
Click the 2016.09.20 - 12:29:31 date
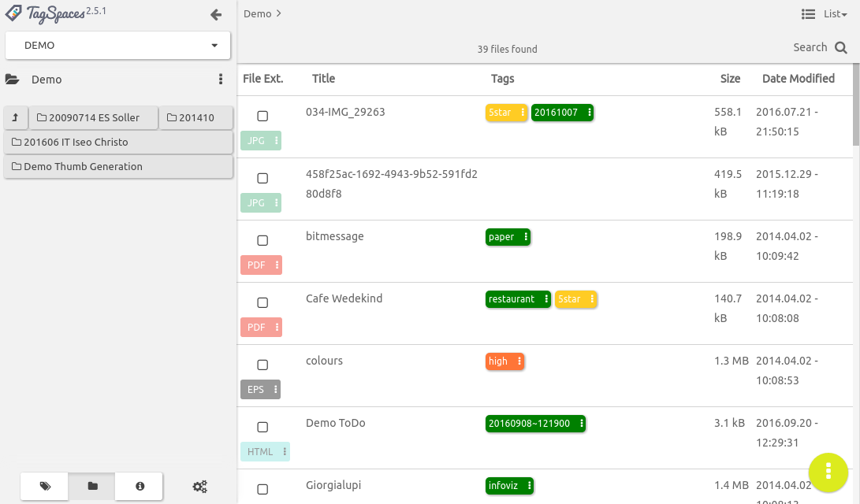point(787,433)
